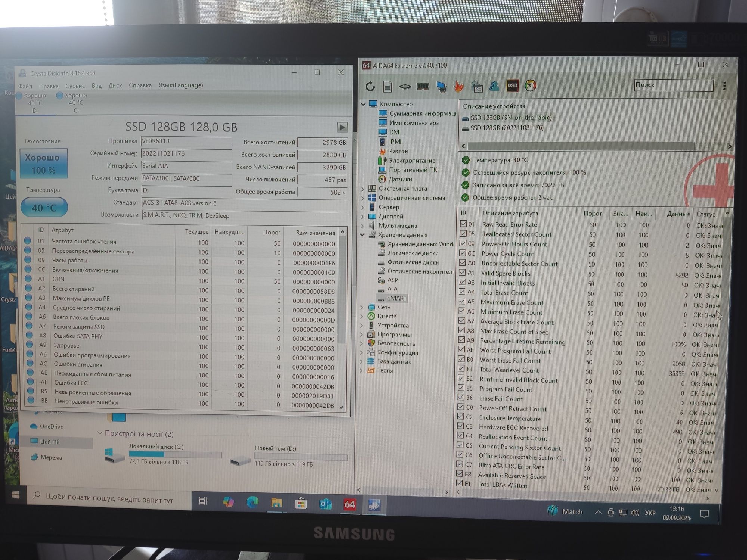
Task: Click the memory module toolbar icon in AIDA64
Action: [x=423, y=86]
